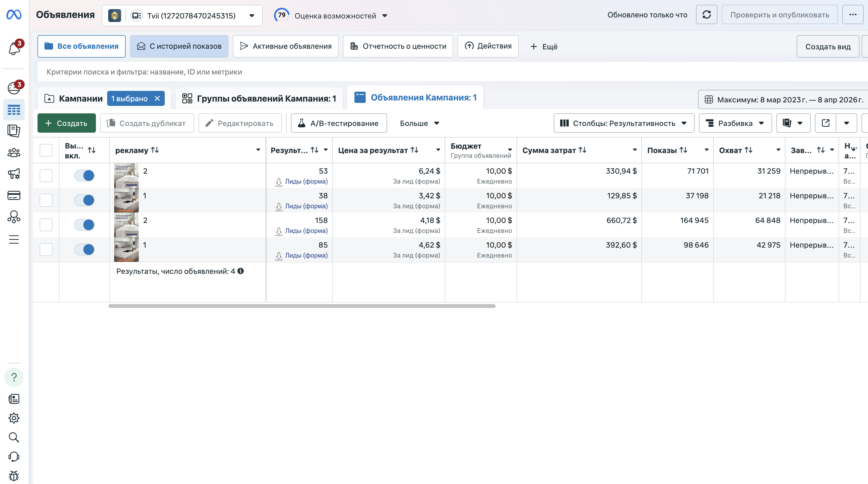Viewport: 868px width, 484px height.
Task: Open the Audiences people icon in sidebar
Action: click(x=14, y=152)
